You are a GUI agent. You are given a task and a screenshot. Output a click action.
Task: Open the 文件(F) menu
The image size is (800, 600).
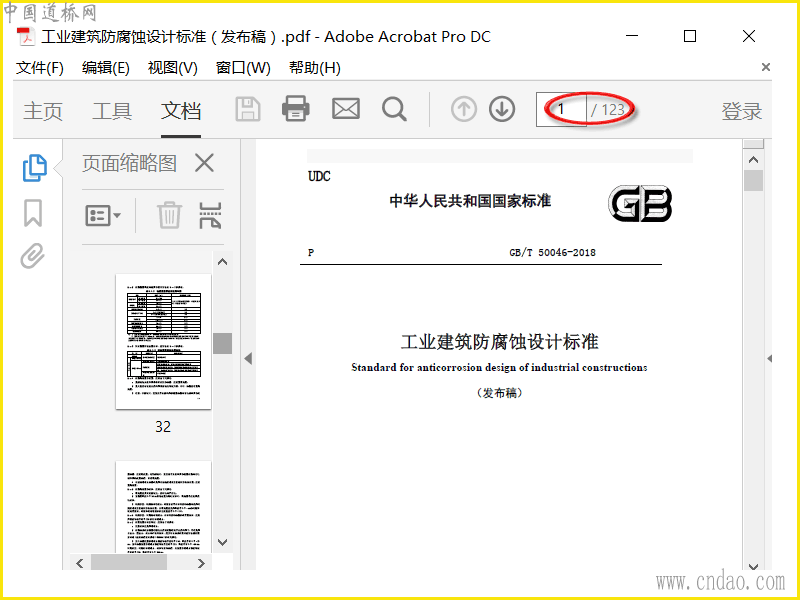(x=40, y=67)
